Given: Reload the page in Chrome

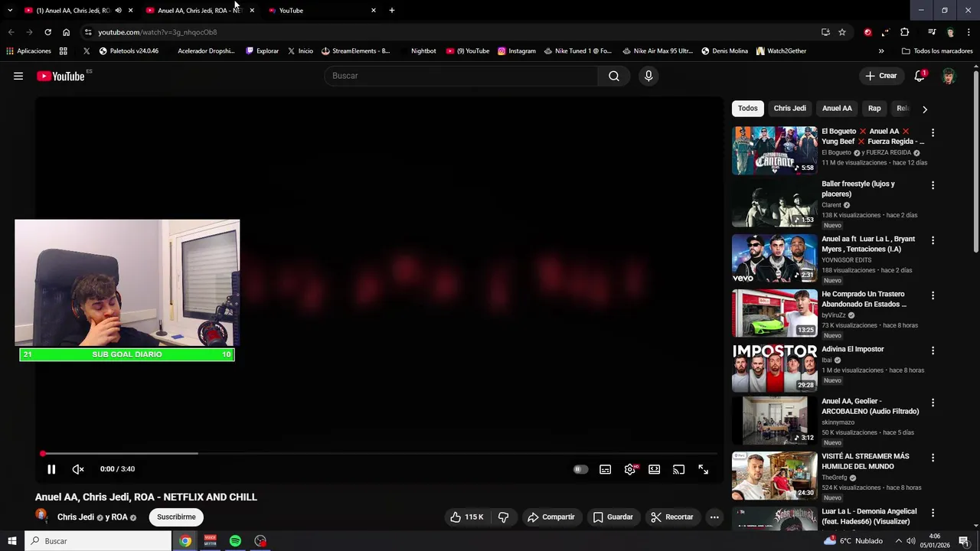Looking at the screenshot, I should 47,32.
